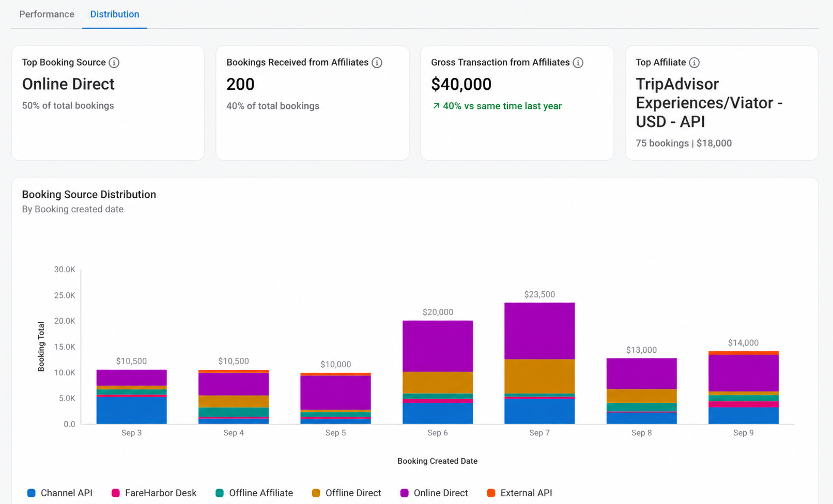Toggle FareHarbor Desk legend entry
Screen dimensions: 833x504
154,493
